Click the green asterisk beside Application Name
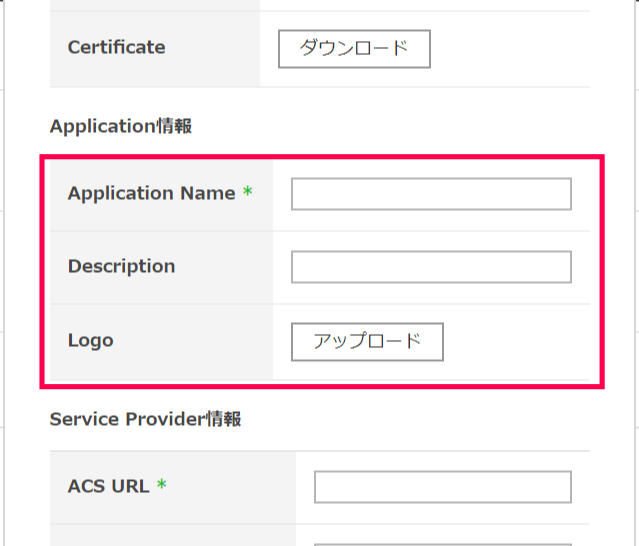The width and height of the screenshot is (639, 546). (x=247, y=193)
